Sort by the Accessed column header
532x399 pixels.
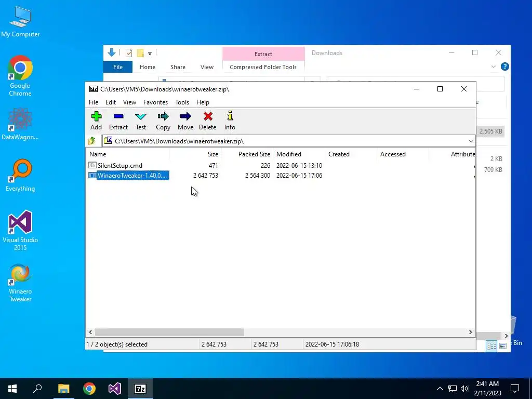[x=403, y=154]
